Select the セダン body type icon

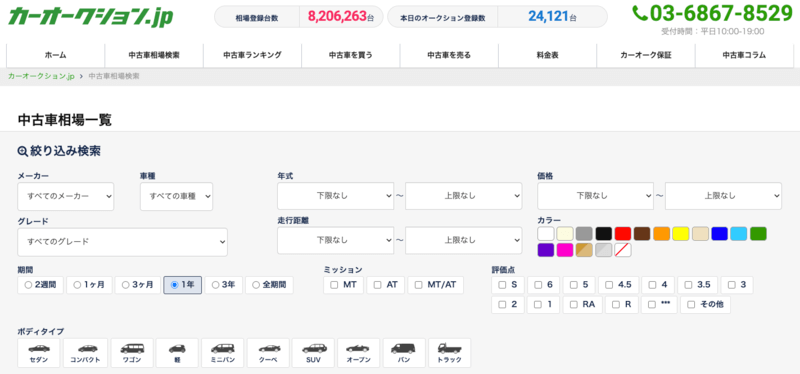click(39, 353)
